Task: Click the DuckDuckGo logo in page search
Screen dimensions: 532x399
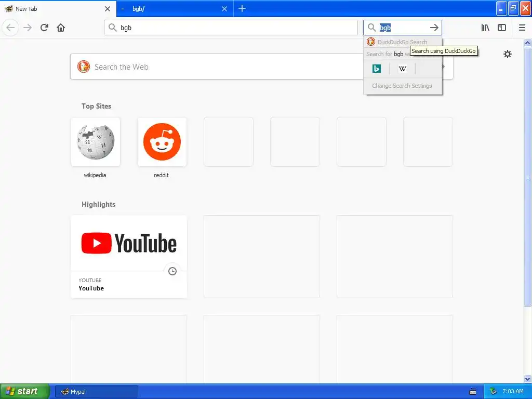Action: (x=84, y=66)
